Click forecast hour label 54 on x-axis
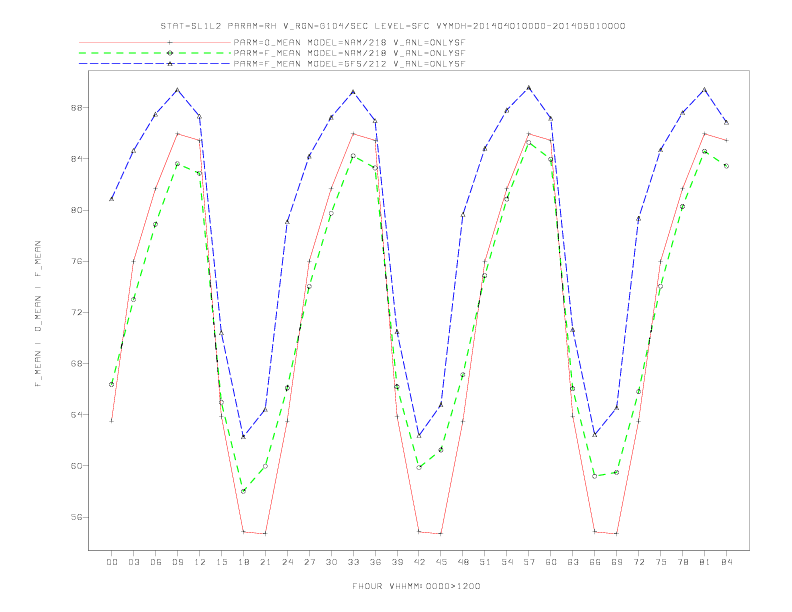This screenshot has height=612, width=792. click(507, 562)
